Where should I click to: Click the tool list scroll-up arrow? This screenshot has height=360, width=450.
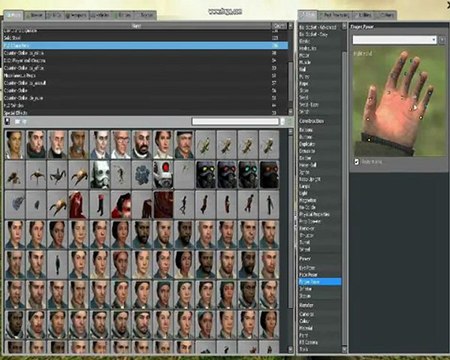pos(344,26)
